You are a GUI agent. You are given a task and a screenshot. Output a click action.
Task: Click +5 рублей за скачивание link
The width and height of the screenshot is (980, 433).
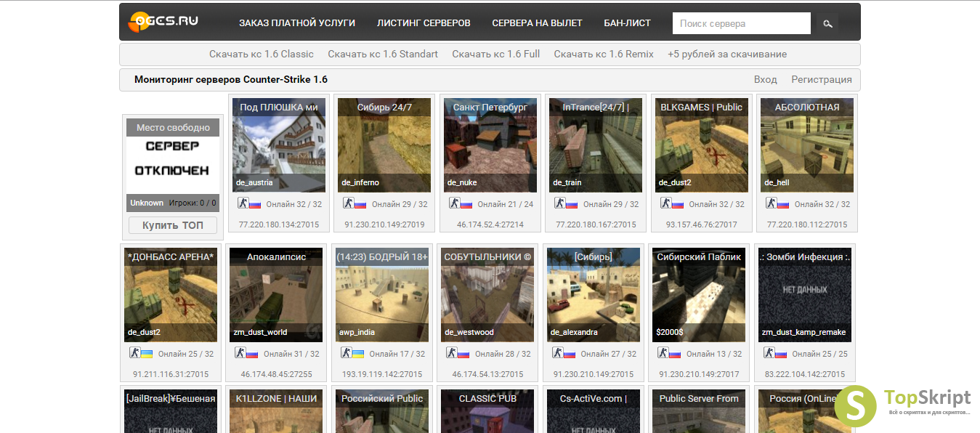727,54
